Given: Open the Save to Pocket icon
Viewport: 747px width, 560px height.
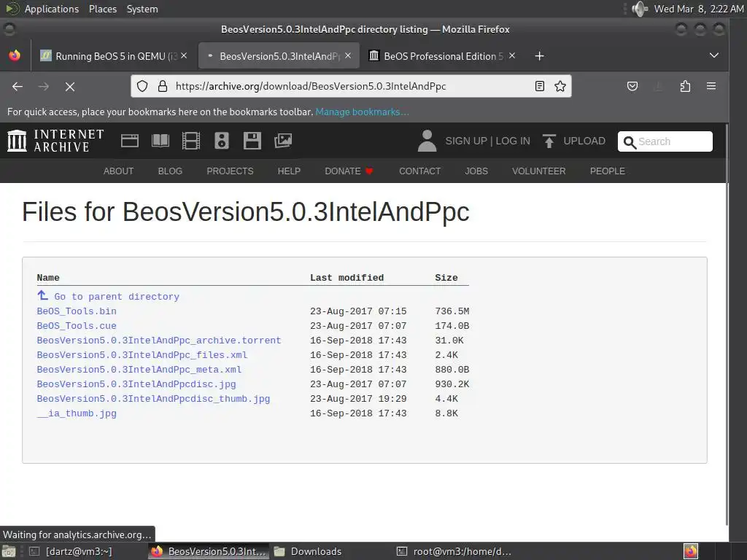Looking at the screenshot, I should coord(632,86).
